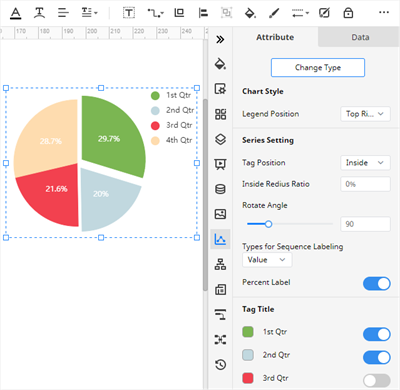400x390 pixels.
Task: Click the group objects icon
Action: point(227,13)
